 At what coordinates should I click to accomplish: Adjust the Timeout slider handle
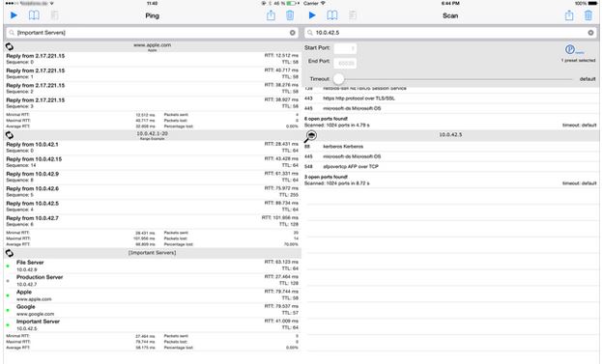[x=338, y=79]
